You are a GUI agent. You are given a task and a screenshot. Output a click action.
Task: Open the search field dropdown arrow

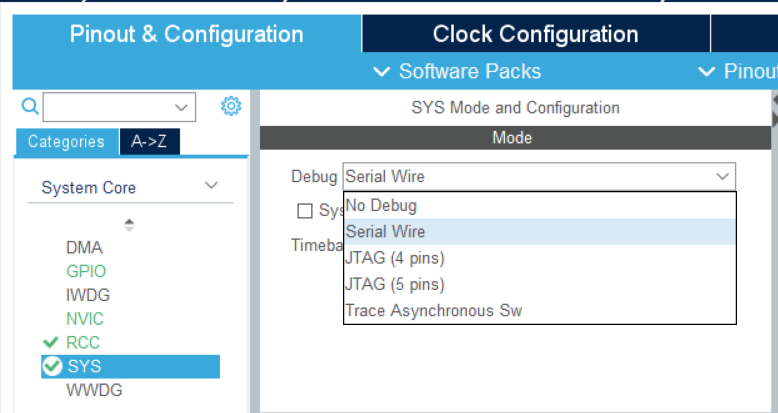[181, 107]
